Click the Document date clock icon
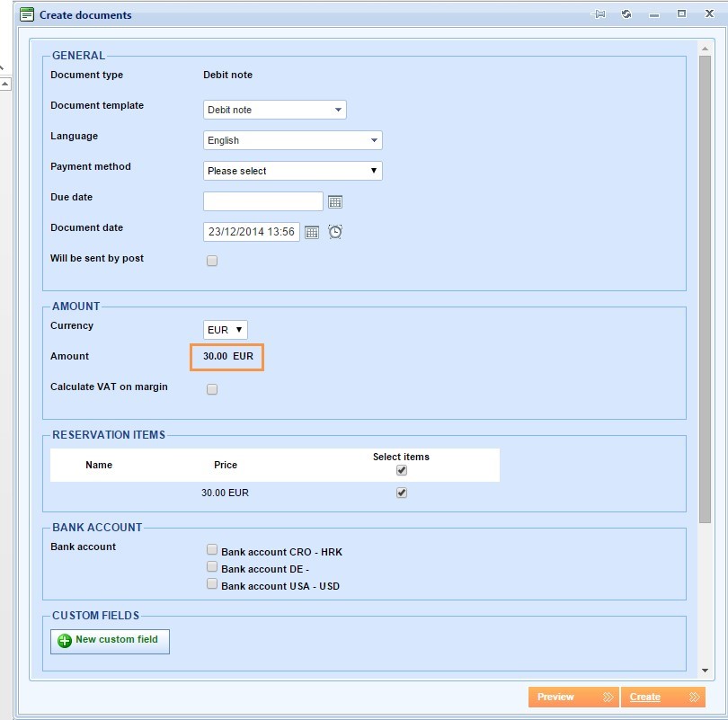 335,232
